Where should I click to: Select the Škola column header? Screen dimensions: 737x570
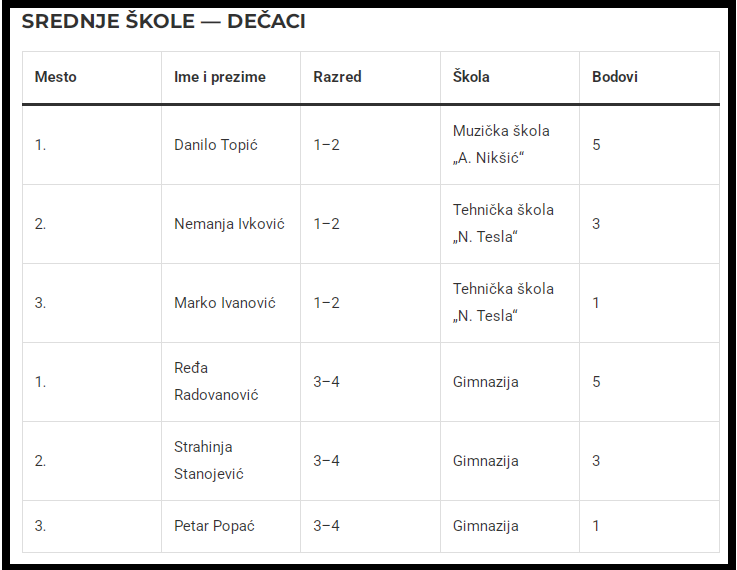[x=471, y=77]
